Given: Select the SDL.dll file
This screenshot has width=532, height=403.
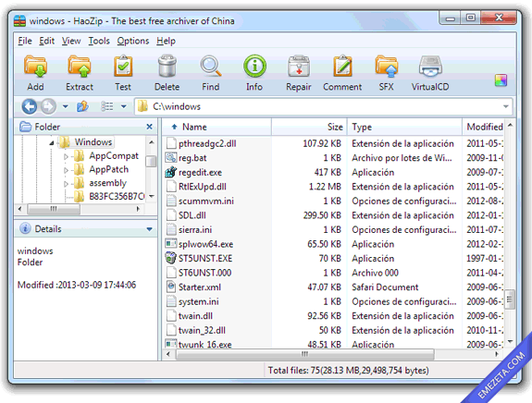Looking at the screenshot, I should (x=192, y=215).
